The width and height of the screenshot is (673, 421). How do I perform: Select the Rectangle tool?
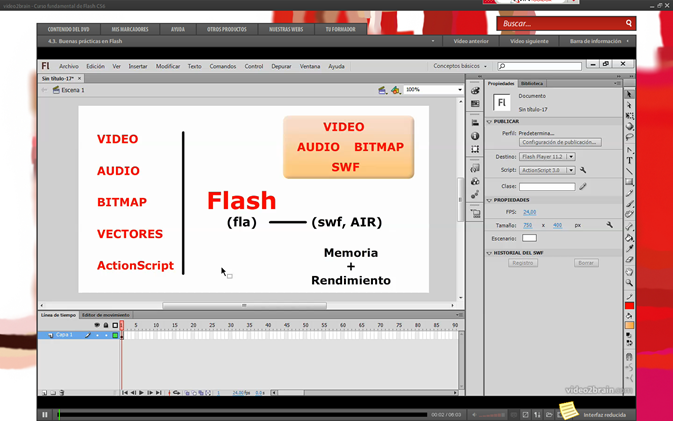pos(629,182)
